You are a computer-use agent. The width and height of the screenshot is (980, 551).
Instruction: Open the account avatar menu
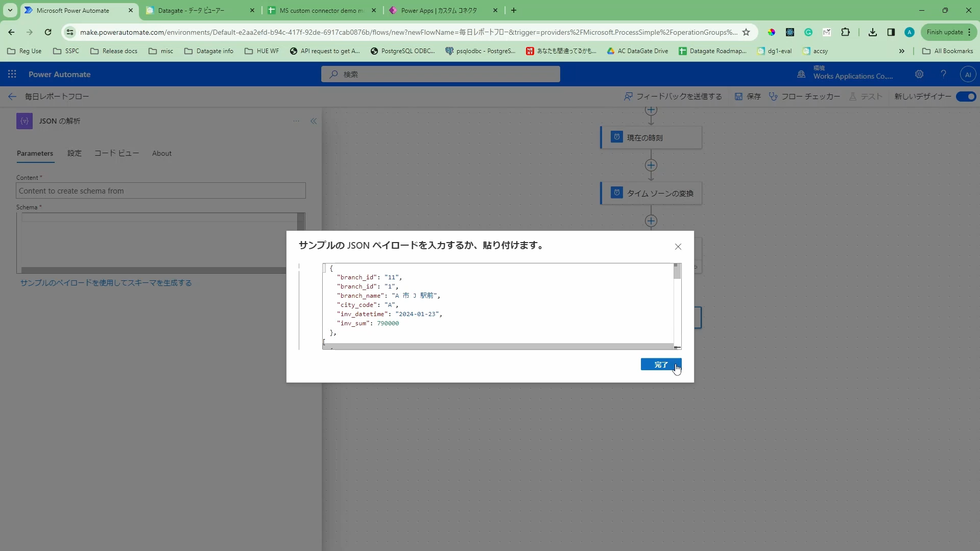click(968, 74)
